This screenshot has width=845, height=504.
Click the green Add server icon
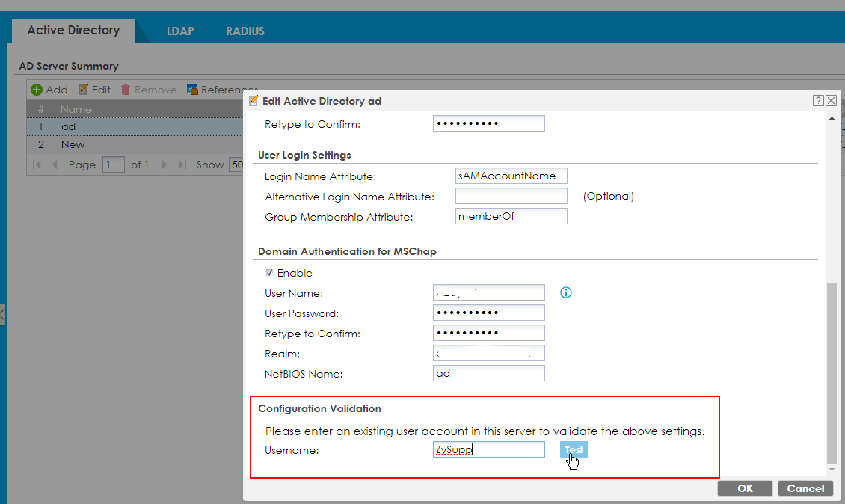pyautogui.click(x=37, y=90)
